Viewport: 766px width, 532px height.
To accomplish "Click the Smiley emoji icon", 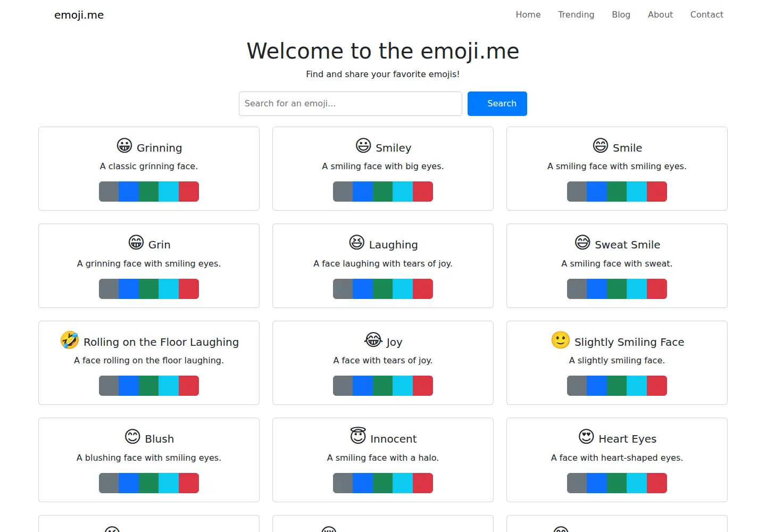I will (363, 146).
